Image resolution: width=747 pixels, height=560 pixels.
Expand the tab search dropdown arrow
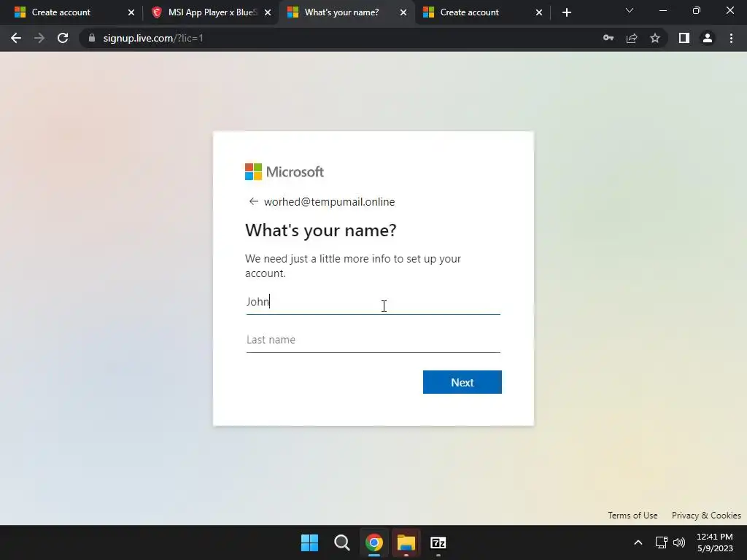[x=630, y=10]
